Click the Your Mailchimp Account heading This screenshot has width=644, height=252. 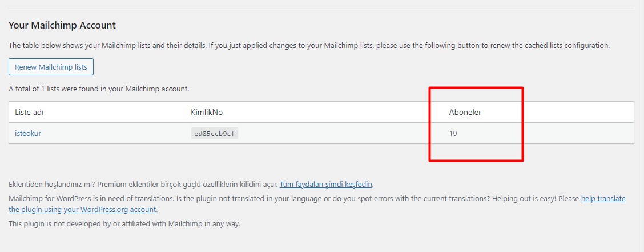(62, 25)
